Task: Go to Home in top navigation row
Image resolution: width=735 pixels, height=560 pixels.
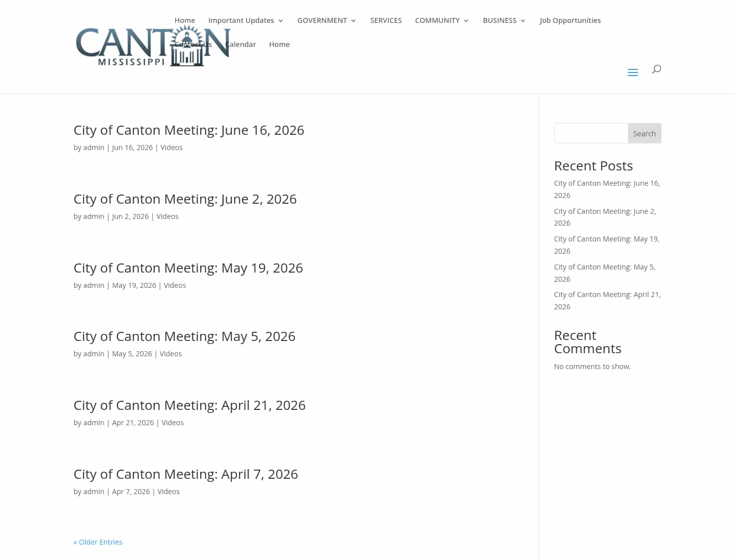Action: coord(185,20)
